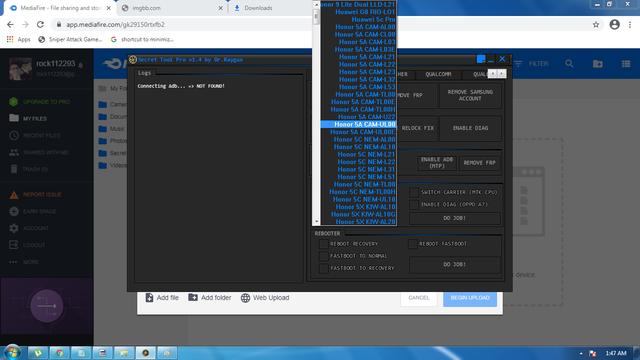Image resolution: width=640 pixels, height=360 pixels.
Task: Click the MediaFire filter icon
Action: tap(518, 64)
